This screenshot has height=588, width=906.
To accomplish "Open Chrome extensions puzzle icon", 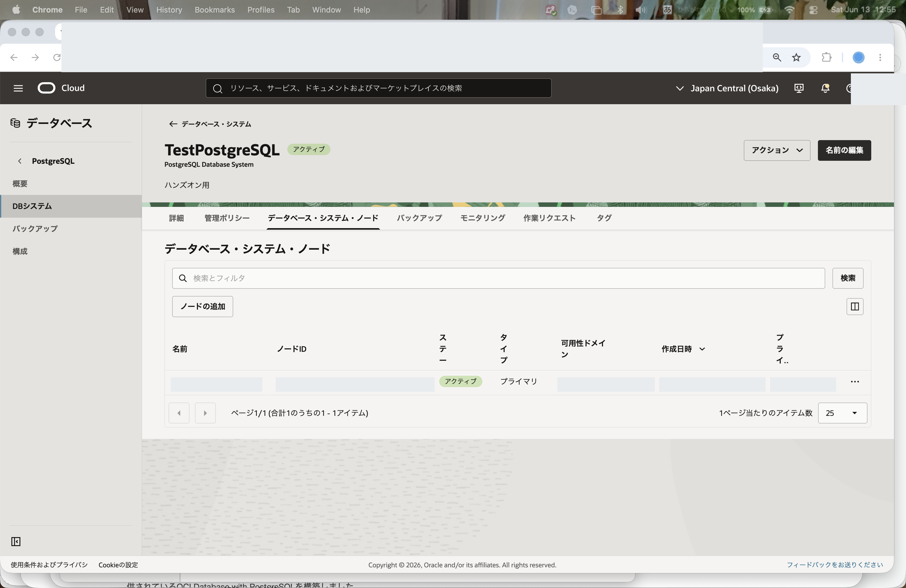I will point(826,57).
